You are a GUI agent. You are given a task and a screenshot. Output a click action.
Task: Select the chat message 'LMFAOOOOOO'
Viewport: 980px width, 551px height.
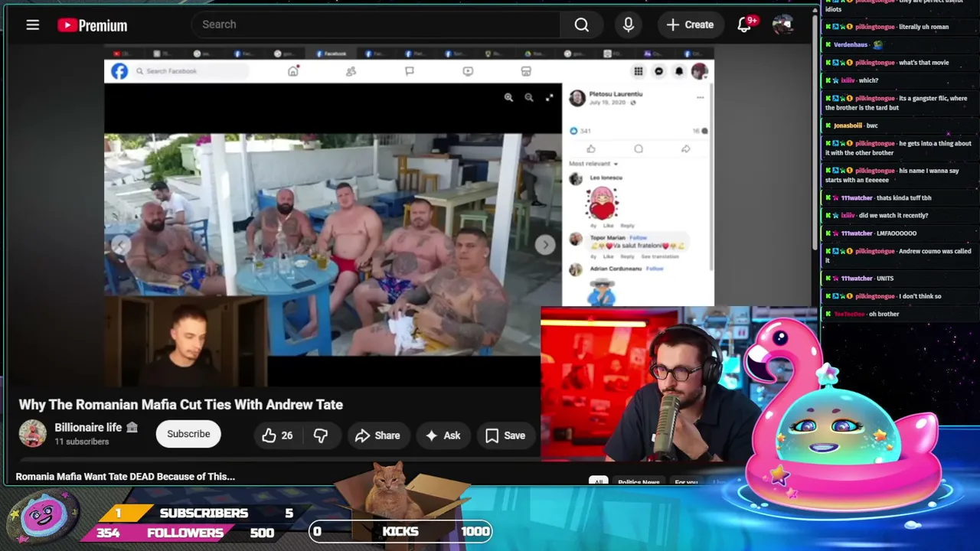pyautogui.click(x=897, y=233)
